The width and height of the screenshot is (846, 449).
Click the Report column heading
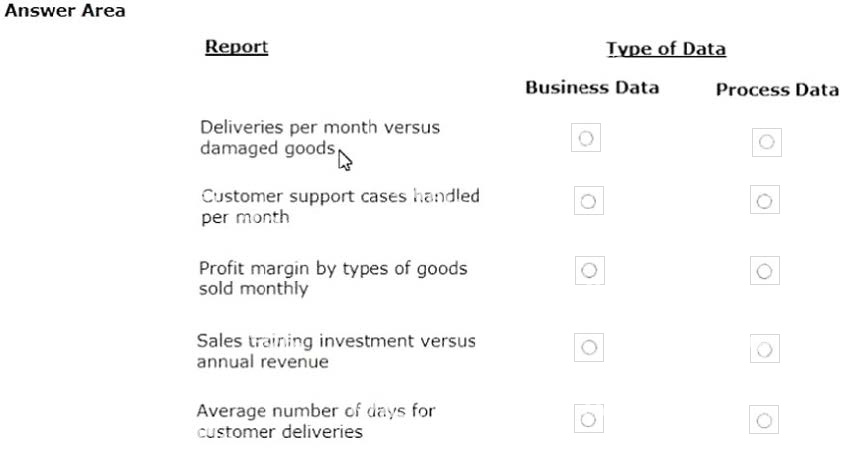point(236,46)
